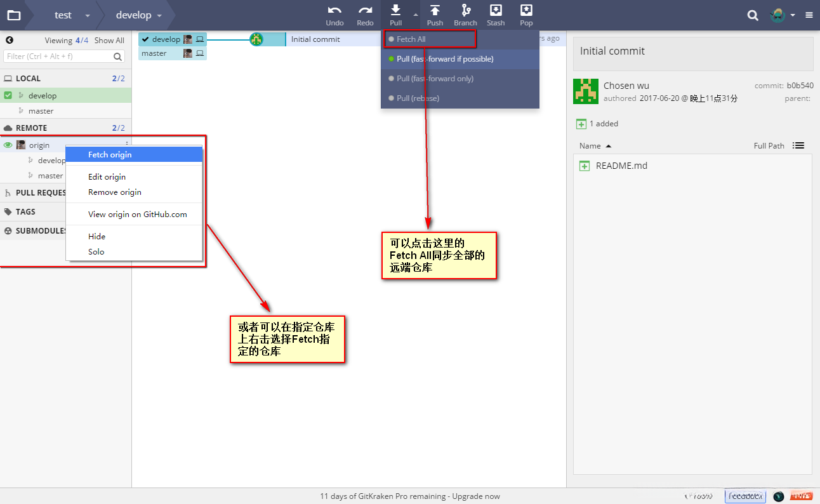Click the avatar on the develop graph label
Screen dimensions: 820x504
tap(188, 39)
